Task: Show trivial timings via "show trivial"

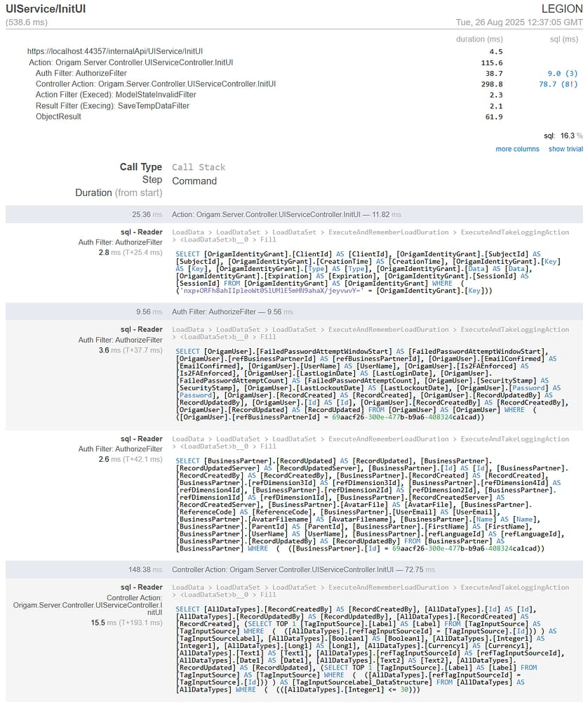Action: click(566, 149)
